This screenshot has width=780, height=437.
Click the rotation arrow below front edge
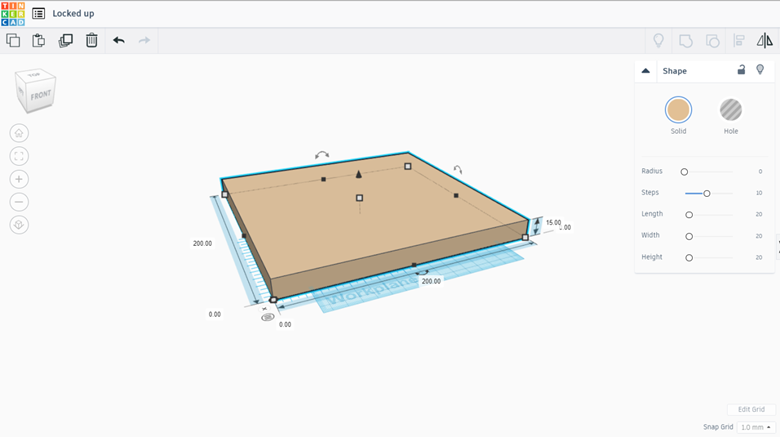[422, 272]
